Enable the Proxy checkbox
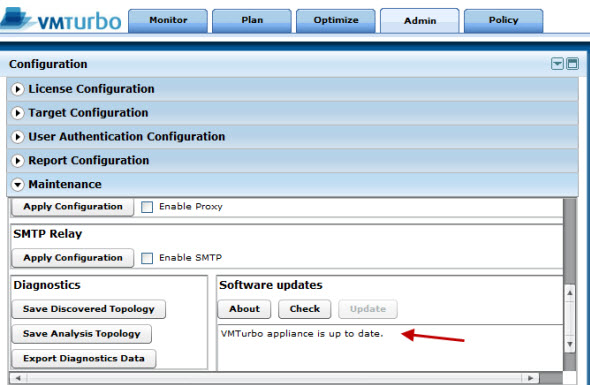The width and height of the screenshot is (590, 385). tap(147, 207)
